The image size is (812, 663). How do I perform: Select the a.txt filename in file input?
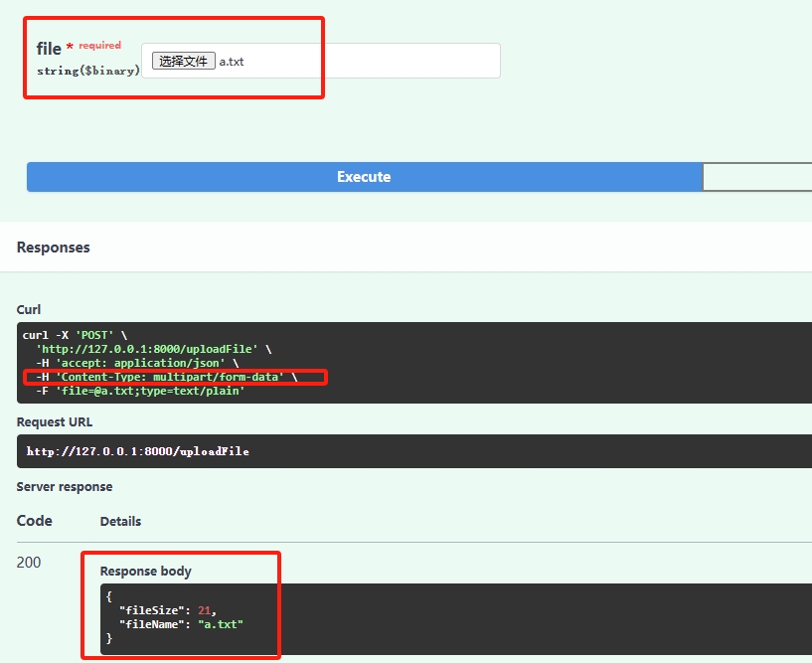pos(231,62)
